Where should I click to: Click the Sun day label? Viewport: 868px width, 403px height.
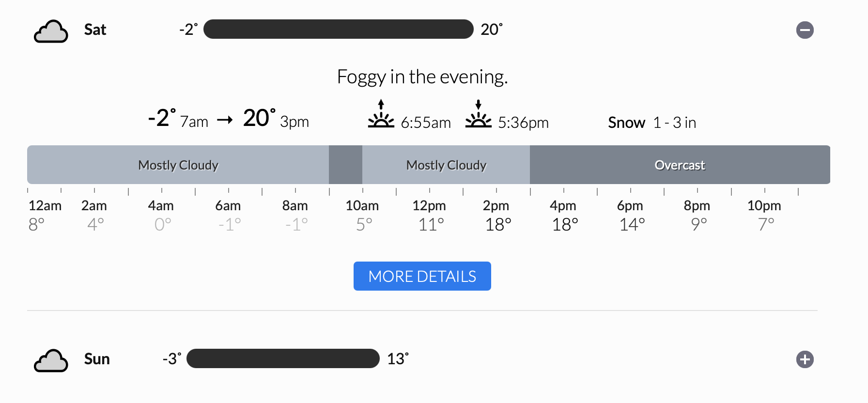click(x=97, y=359)
